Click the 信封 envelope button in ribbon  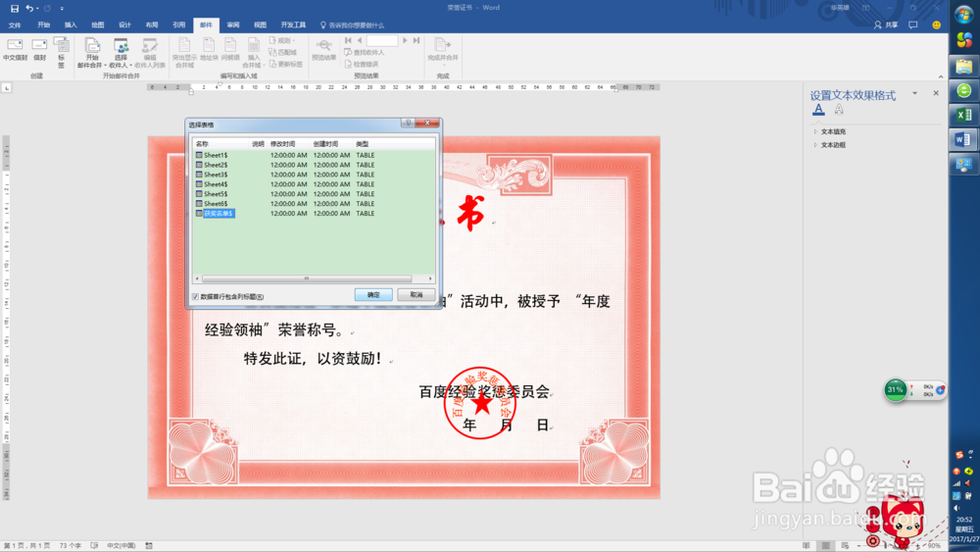(39, 49)
